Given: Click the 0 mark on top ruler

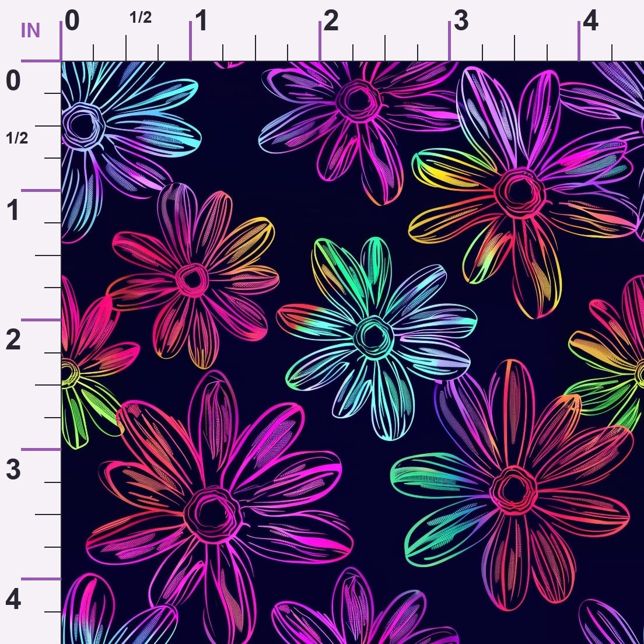Looking at the screenshot, I should click(72, 20).
